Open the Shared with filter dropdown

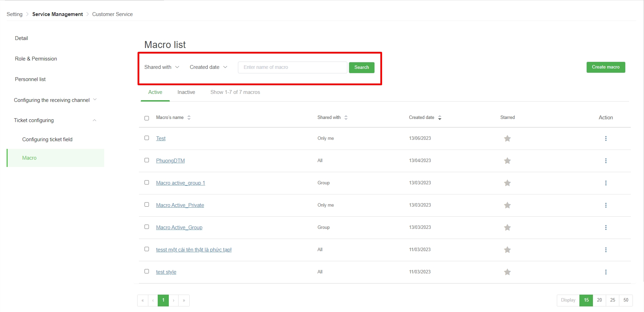pos(162,67)
